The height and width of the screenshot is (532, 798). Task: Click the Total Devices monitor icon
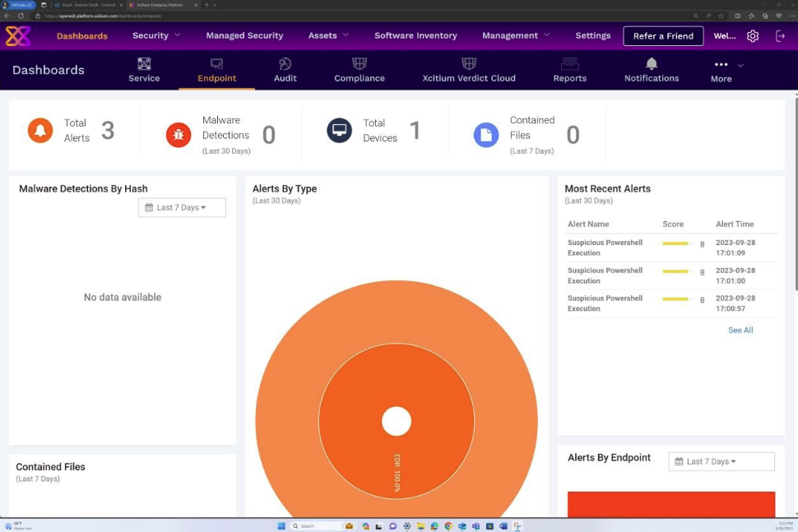(340, 130)
